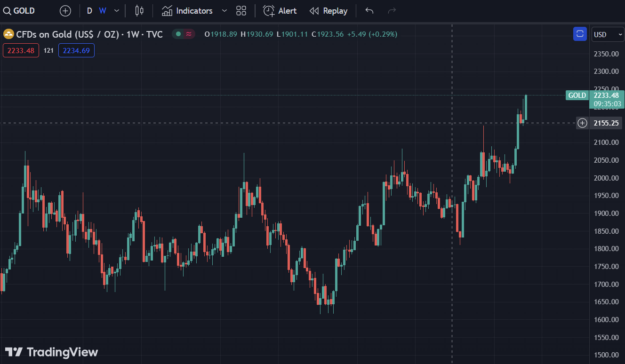Expand the favorite indicators dropdown arrow
Screen dimensions: 625x364
click(x=224, y=11)
